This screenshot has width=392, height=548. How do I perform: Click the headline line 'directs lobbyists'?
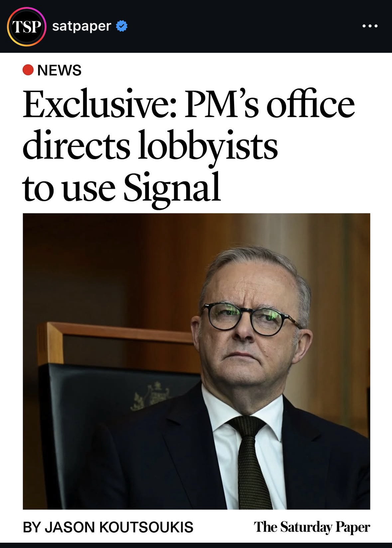pos(150,147)
